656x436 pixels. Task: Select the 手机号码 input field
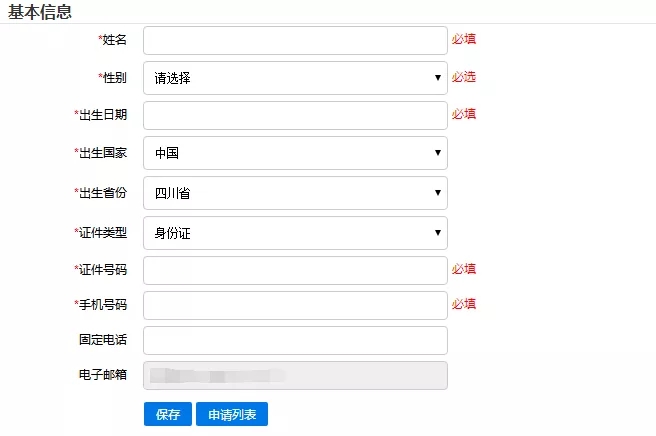coord(295,305)
